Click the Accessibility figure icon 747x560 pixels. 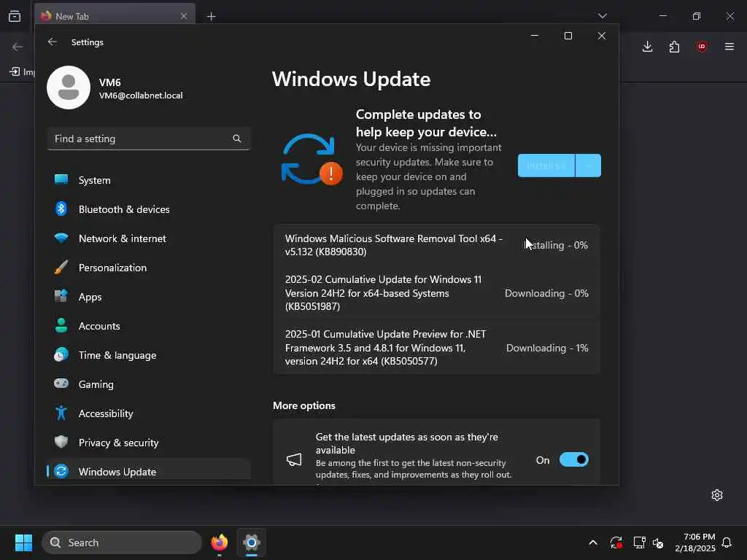[x=61, y=413]
